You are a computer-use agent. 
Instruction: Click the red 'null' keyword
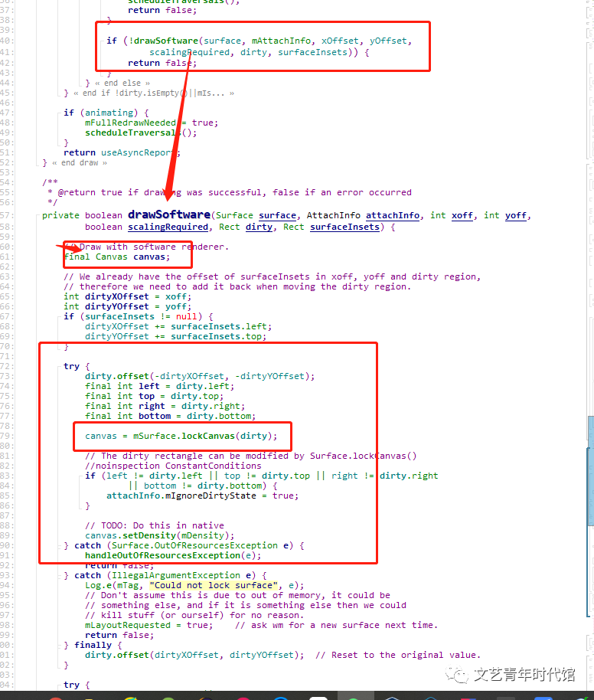(186, 316)
